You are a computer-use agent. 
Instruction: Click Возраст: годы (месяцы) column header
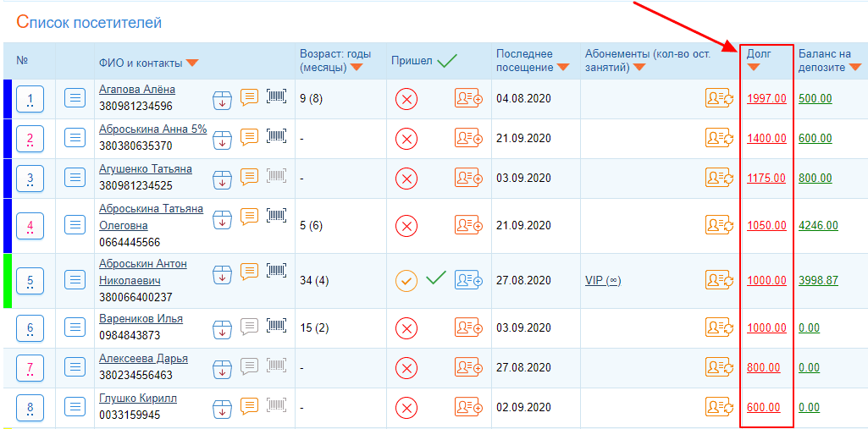335,60
